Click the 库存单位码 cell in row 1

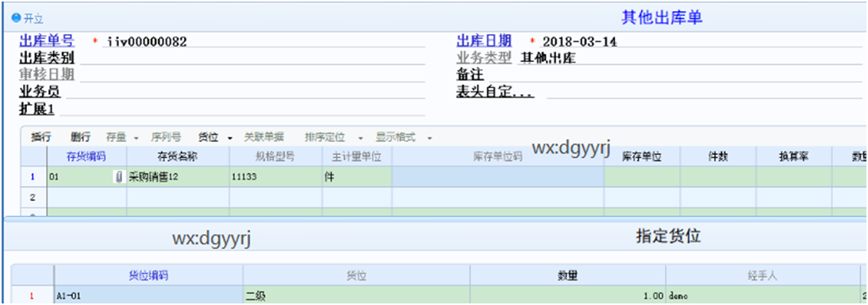tap(497, 177)
